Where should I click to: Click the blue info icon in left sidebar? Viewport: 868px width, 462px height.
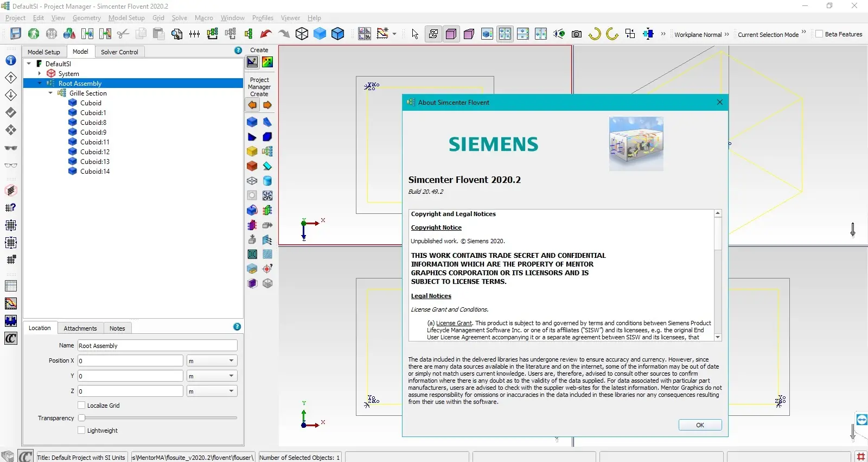(11, 60)
